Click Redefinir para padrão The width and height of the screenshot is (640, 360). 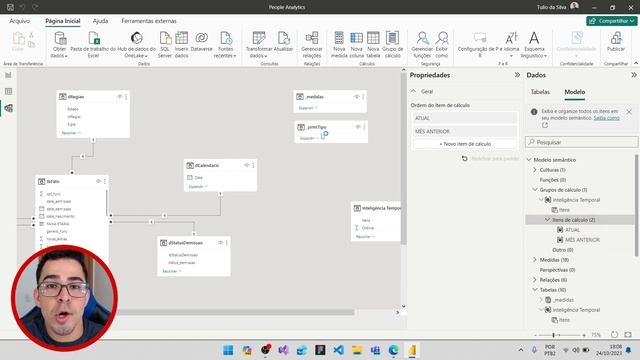[490, 158]
